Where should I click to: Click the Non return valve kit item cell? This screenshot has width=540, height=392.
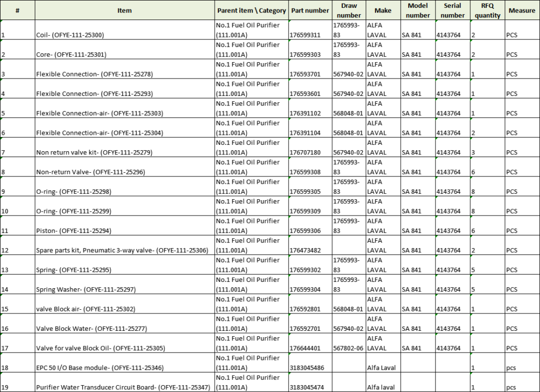pos(124,153)
